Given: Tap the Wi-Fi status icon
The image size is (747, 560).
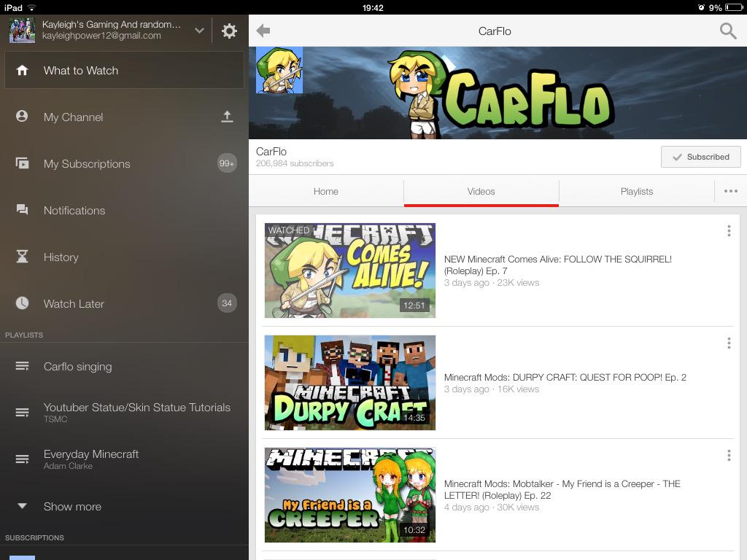Looking at the screenshot, I should [31, 7].
